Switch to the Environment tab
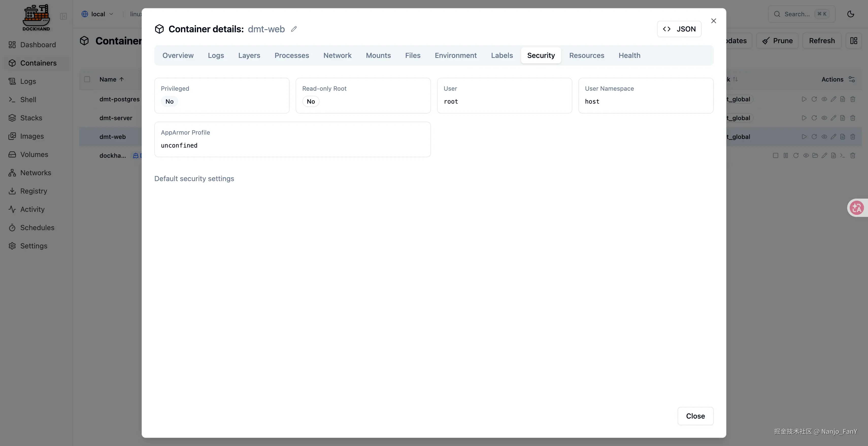 click(456, 55)
